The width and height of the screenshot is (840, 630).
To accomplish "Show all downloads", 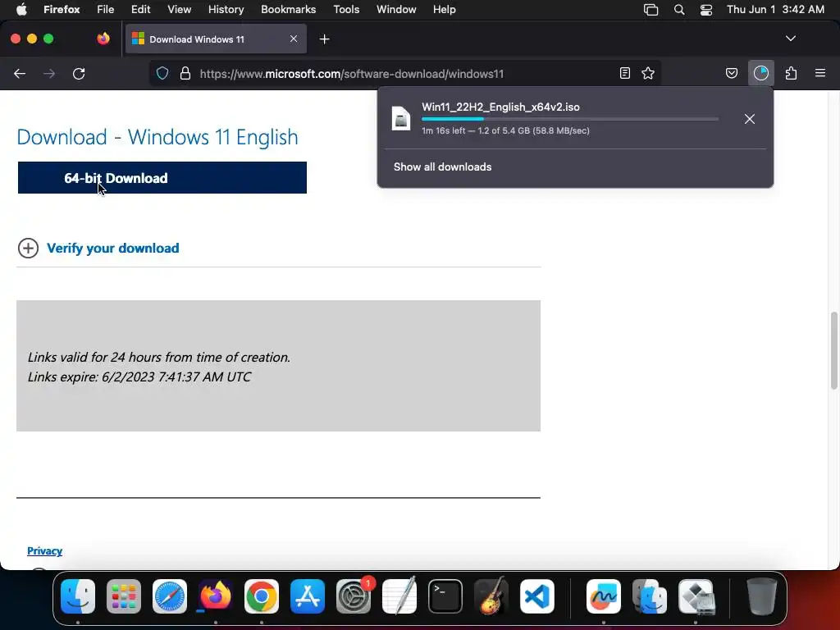I will tap(442, 167).
